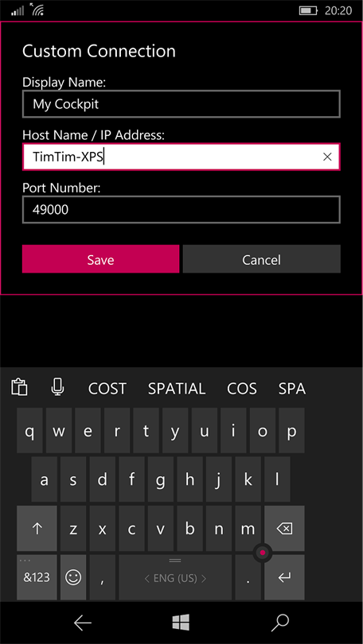Choose the SPATIAL suggestion
Screen dimensions: 363x644
click(177, 388)
